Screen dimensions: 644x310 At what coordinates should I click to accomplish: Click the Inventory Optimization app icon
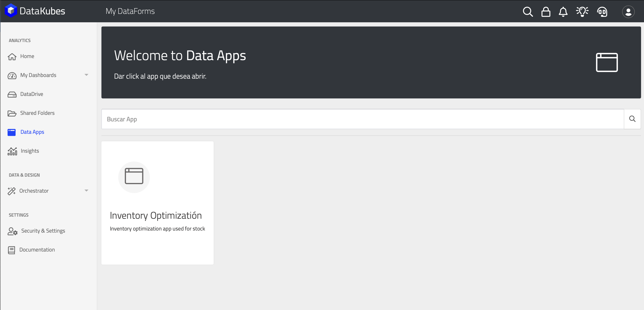point(134,177)
